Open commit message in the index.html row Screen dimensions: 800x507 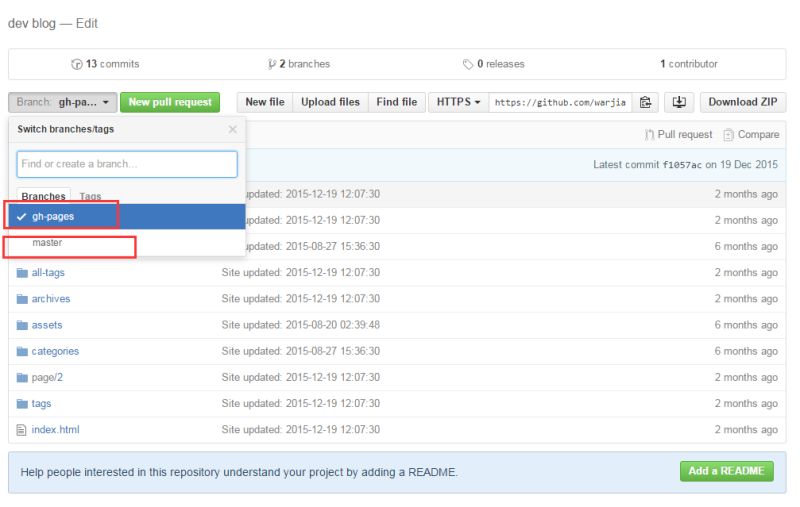pos(301,429)
